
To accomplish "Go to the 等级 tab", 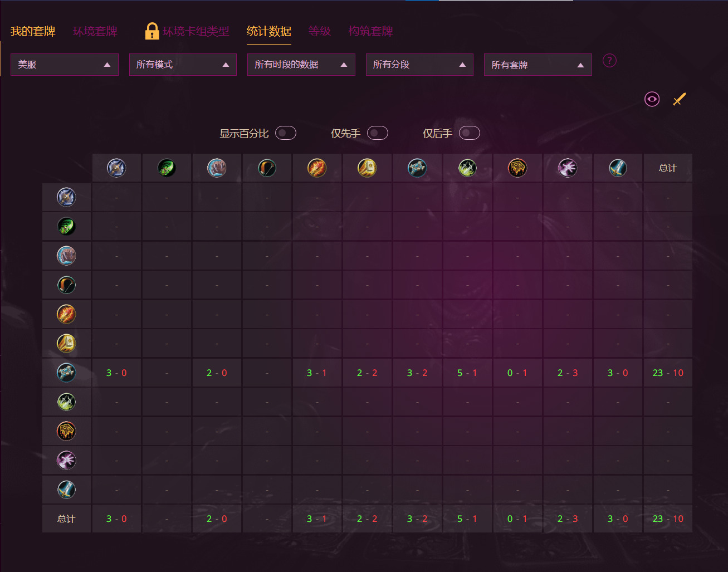I will pyautogui.click(x=320, y=31).
